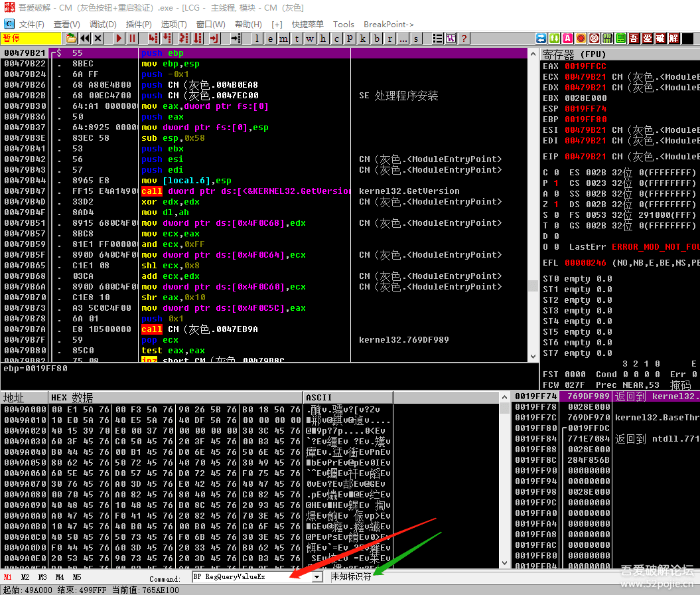The image size is (700, 595).
Task: Expand the Command box dropdown arrow
Action: pyautogui.click(x=316, y=576)
